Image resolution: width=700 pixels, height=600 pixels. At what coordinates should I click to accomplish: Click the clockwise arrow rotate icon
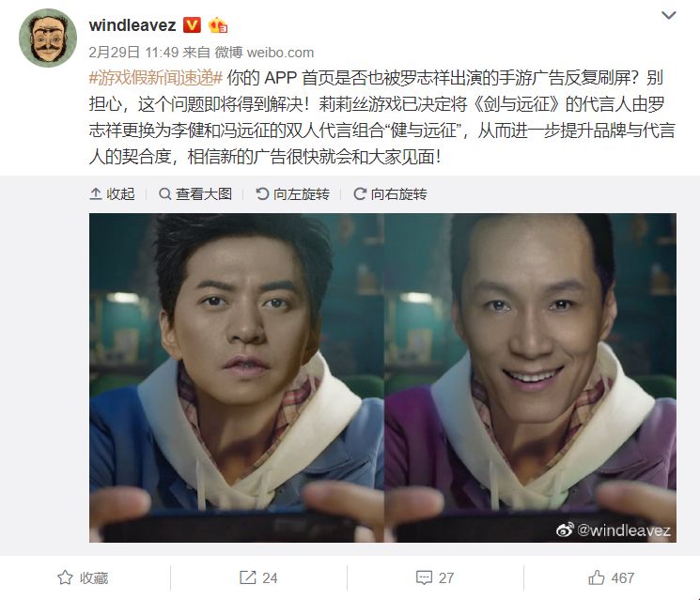360,194
